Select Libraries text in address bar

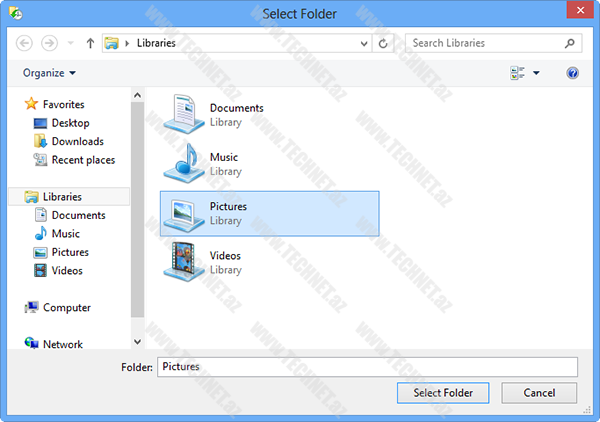pyautogui.click(x=156, y=43)
